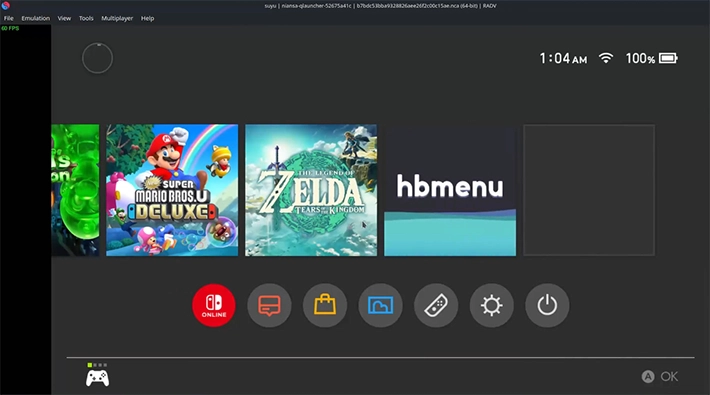The image size is (710, 395).
Task: Open the Tools menu
Action: click(x=86, y=18)
